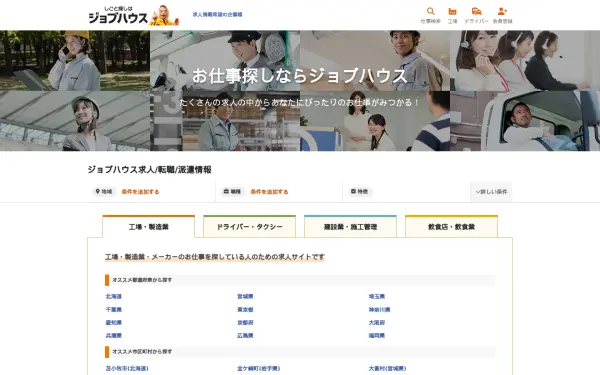The width and height of the screenshot is (600, 375).
Task: Open 兵庫県 prefecture link
Action: coord(114,336)
